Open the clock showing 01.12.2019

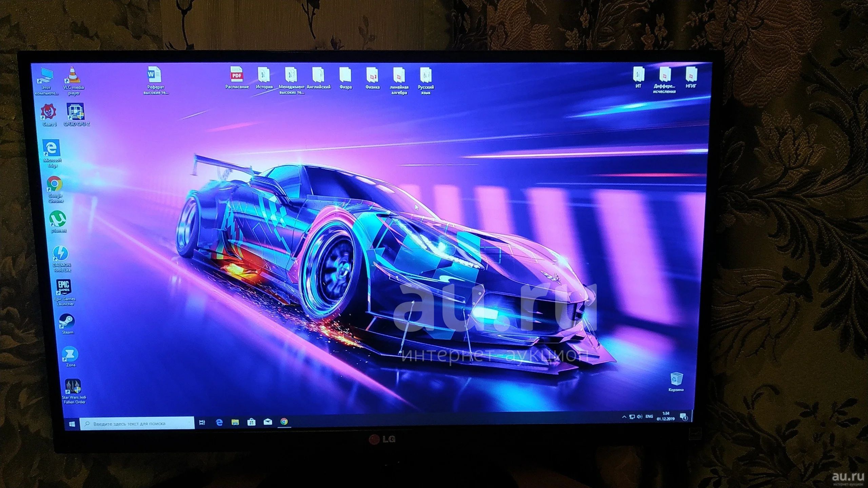666,416
